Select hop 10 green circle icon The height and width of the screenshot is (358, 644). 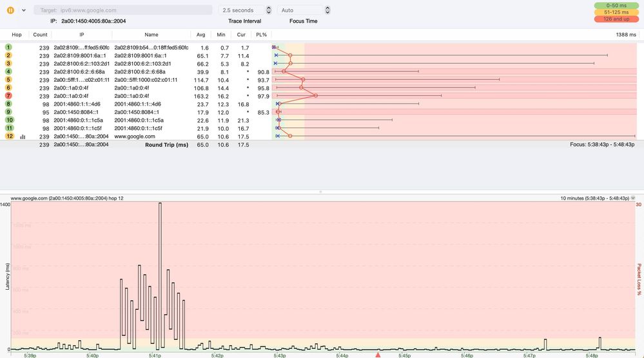coord(10,120)
